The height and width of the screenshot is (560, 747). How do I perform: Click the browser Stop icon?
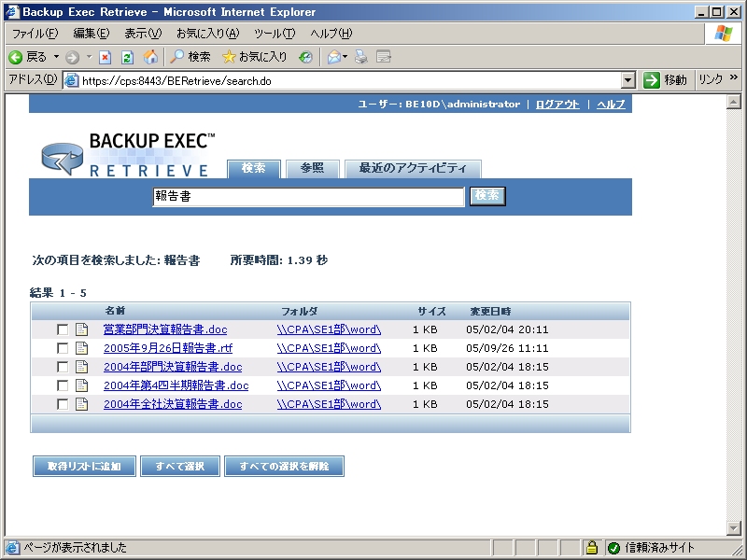point(106,57)
